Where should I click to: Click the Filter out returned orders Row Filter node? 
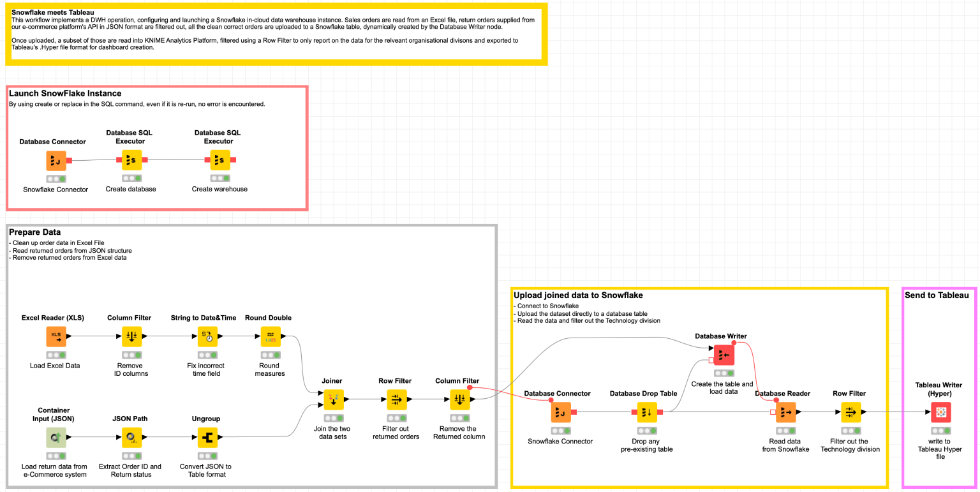pos(396,399)
